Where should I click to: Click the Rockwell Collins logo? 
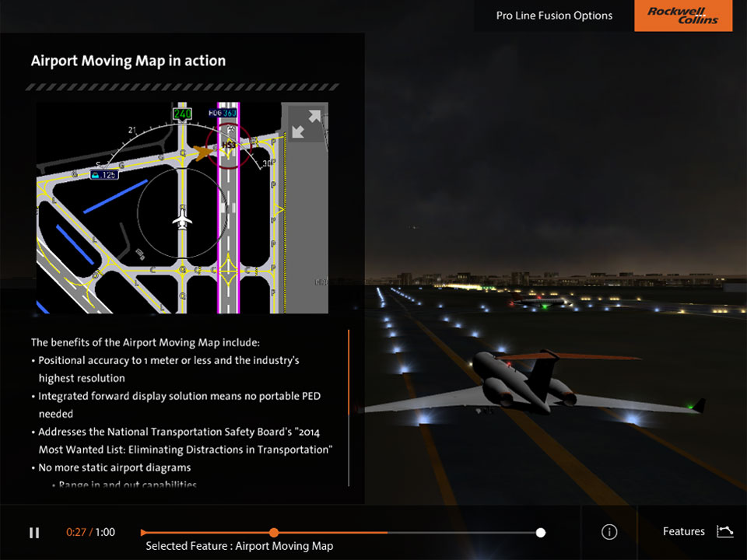tap(683, 16)
